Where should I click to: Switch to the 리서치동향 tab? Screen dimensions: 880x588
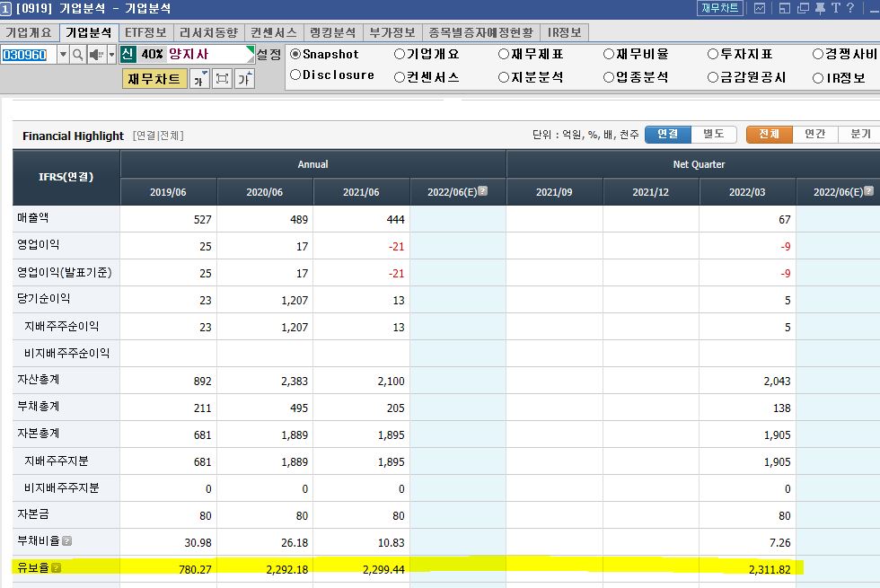tap(208, 32)
